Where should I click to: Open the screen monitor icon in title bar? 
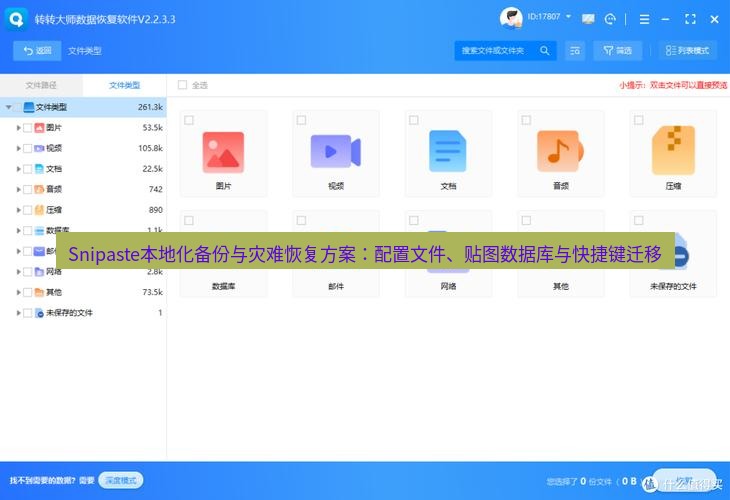tap(588, 19)
